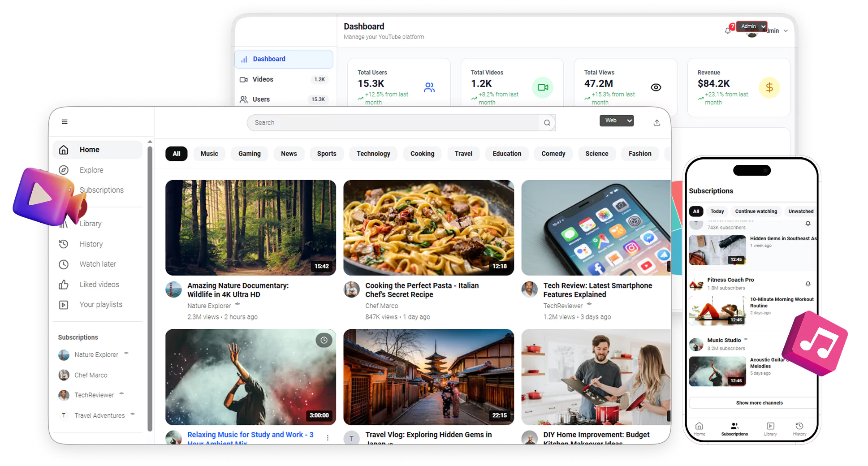Screen dimensions: 868x466
Task: Click three-dot menu on Relaxing Music video
Action: [x=328, y=438]
